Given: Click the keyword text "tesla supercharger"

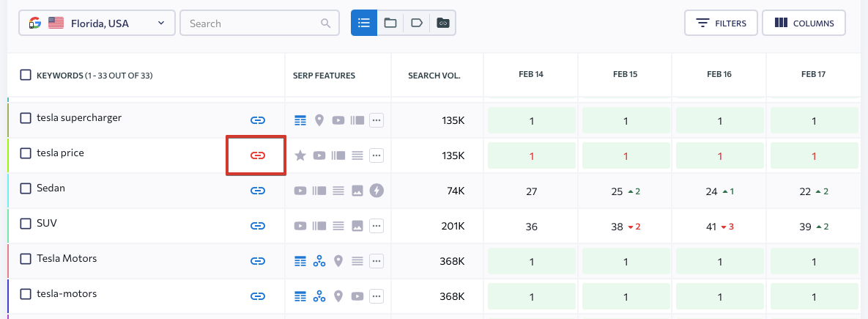Looking at the screenshot, I should point(79,117).
